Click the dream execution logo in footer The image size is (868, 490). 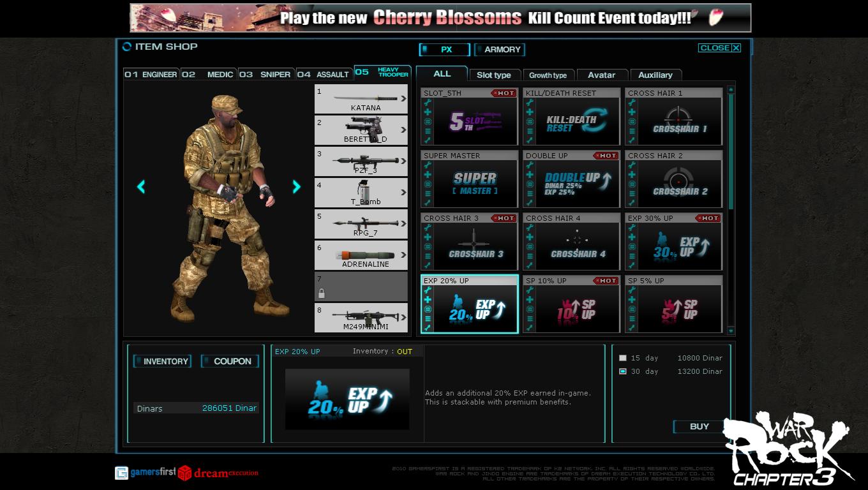point(218,473)
